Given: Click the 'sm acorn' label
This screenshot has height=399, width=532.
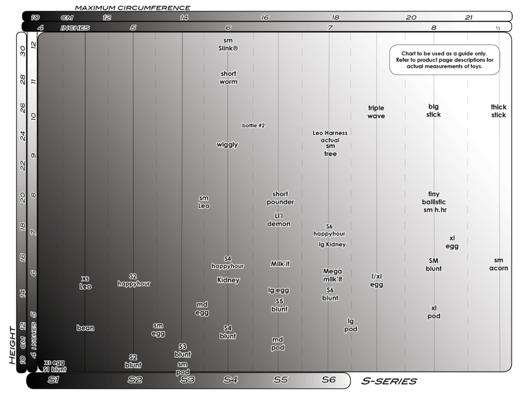Looking at the screenshot, I should (498, 264).
